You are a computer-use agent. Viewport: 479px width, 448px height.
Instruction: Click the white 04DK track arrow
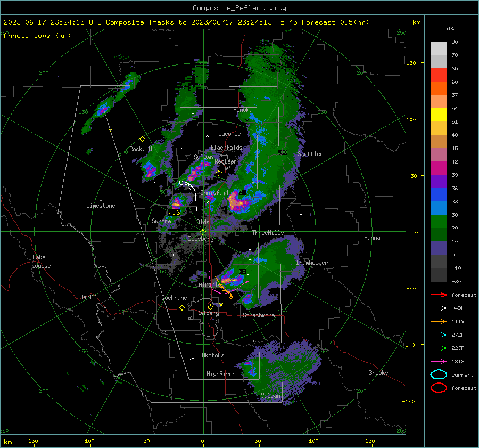point(439,308)
